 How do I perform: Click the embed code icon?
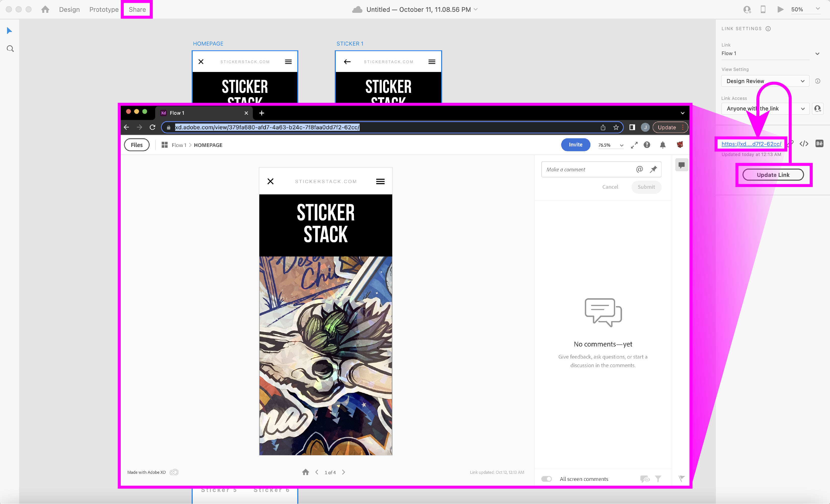click(x=804, y=144)
